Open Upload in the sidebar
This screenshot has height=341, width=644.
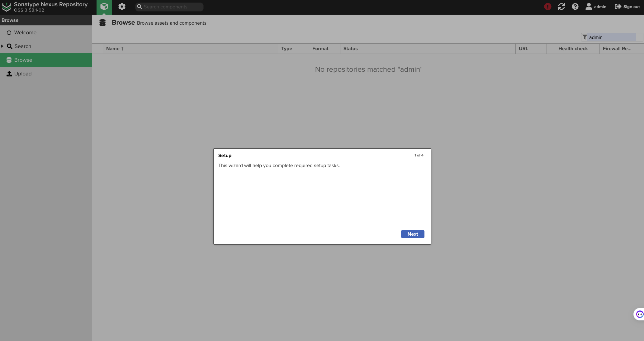tap(23, 74)
